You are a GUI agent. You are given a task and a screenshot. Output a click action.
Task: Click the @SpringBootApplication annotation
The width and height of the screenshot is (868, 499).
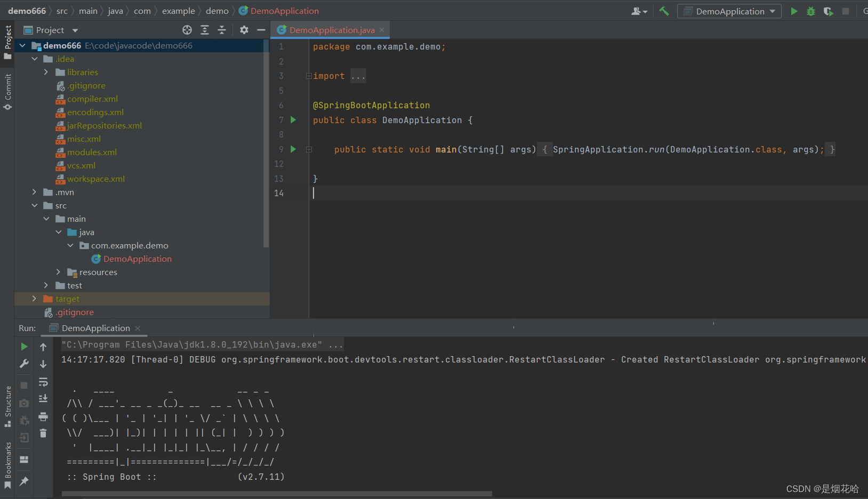(x=371, y=106)
